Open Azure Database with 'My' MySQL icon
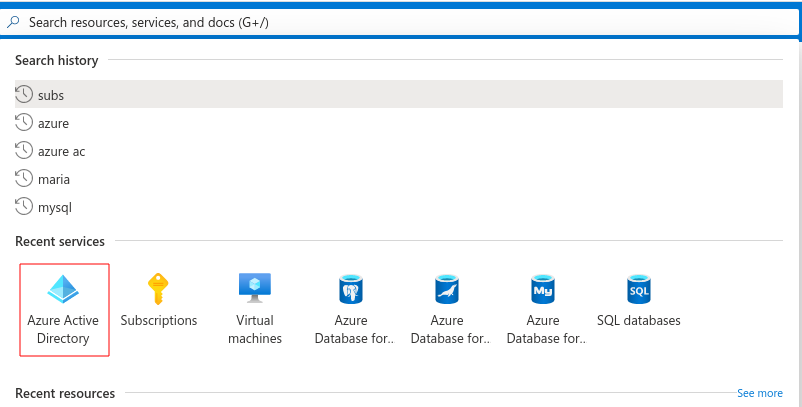802x407 pixels. click(x=542, y=289)
